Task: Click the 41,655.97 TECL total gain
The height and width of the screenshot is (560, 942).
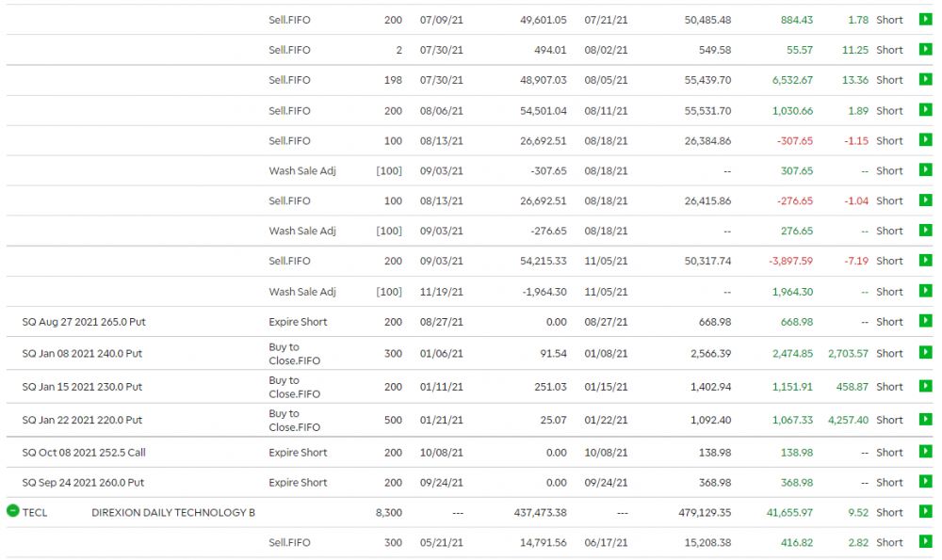Action: click(786, 513)
